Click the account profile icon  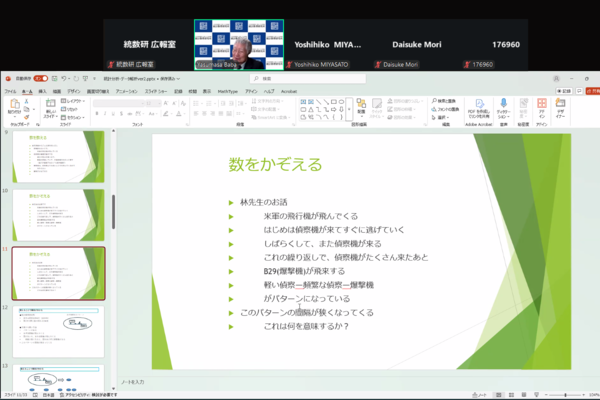tap(556, 78)
